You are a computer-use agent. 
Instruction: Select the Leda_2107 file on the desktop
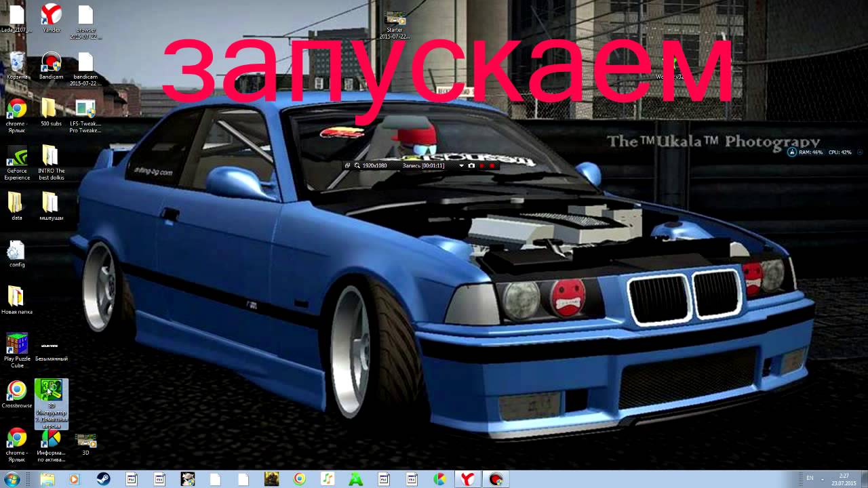pos(16,18)
